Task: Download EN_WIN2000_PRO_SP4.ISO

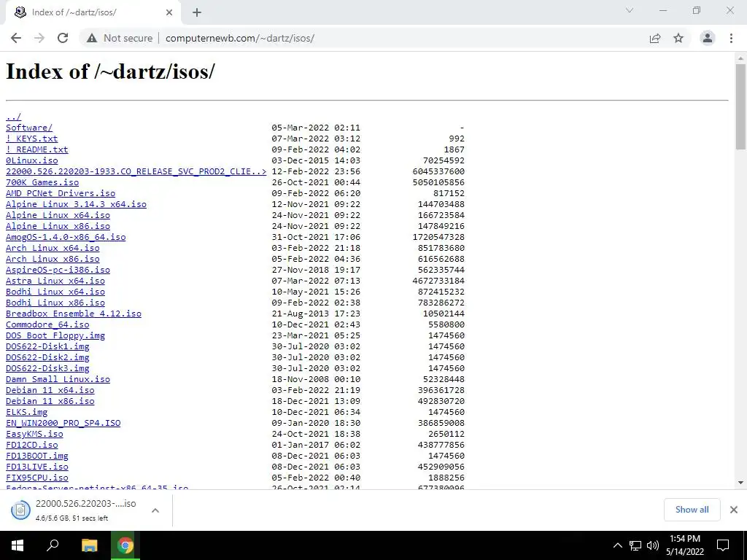Action: 63,424
